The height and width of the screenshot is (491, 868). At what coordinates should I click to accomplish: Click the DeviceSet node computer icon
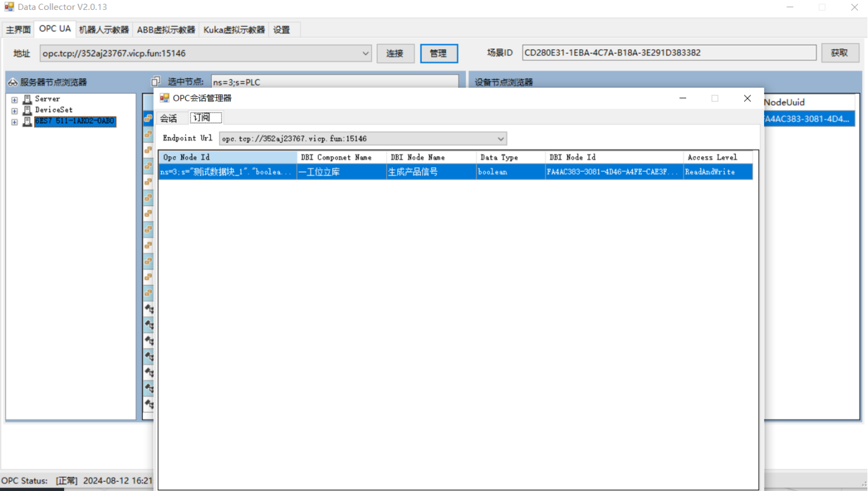(x=27, y=111)
